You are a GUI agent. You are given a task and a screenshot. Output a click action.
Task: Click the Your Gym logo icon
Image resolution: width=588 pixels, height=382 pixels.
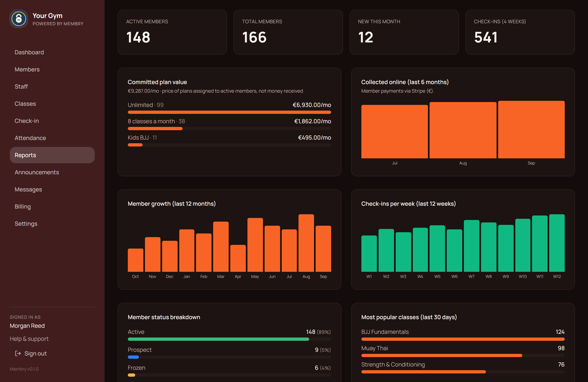point(19,19)
